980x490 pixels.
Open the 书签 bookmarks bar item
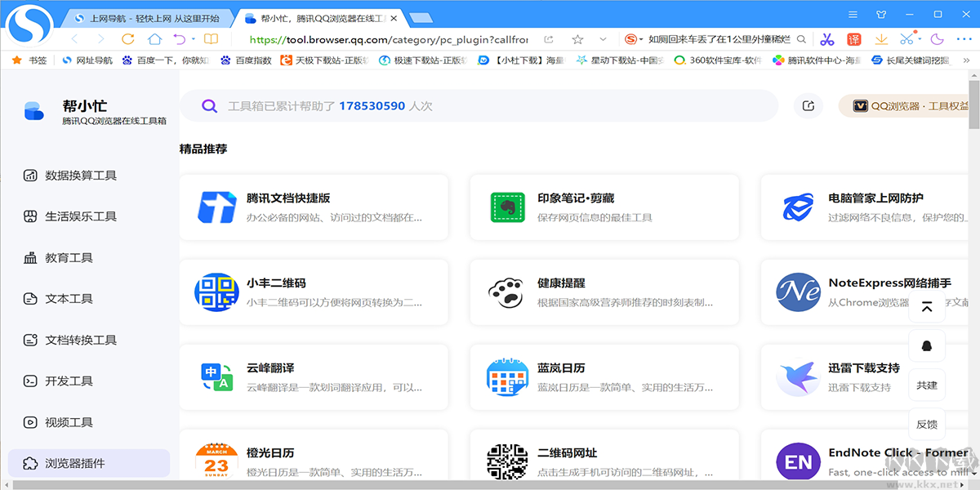pyautogui.click(x=29, y=60)
